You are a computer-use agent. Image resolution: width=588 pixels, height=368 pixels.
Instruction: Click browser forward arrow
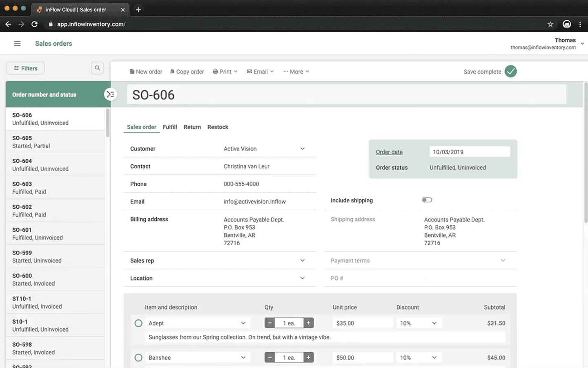[x=21, y=24]
